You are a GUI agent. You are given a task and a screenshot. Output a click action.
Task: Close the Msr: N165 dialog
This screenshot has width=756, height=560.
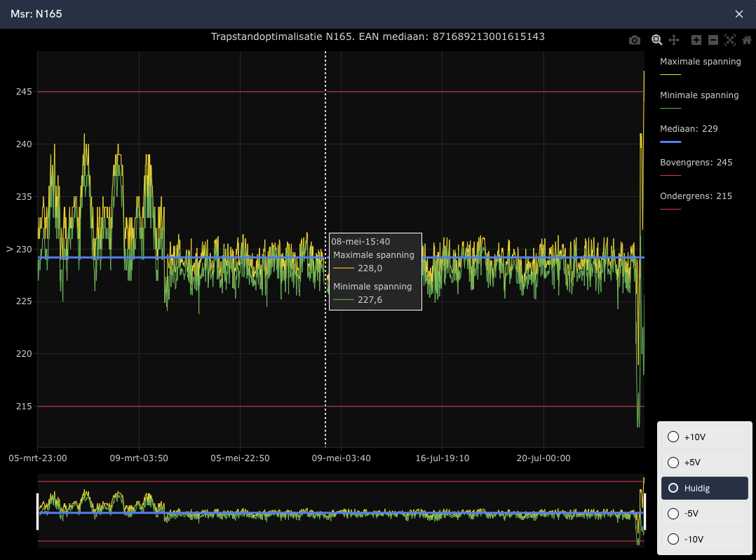738,14
